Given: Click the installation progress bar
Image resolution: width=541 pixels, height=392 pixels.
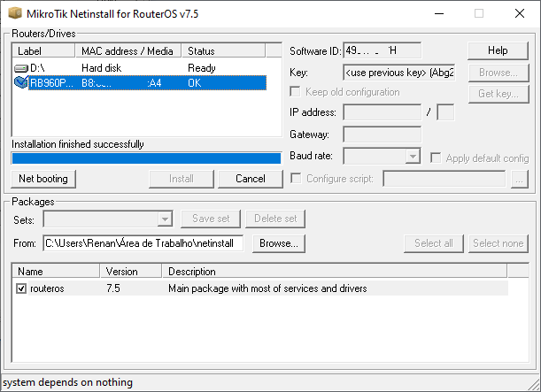Looking at the screenshot, I should (x=146, y=158).
